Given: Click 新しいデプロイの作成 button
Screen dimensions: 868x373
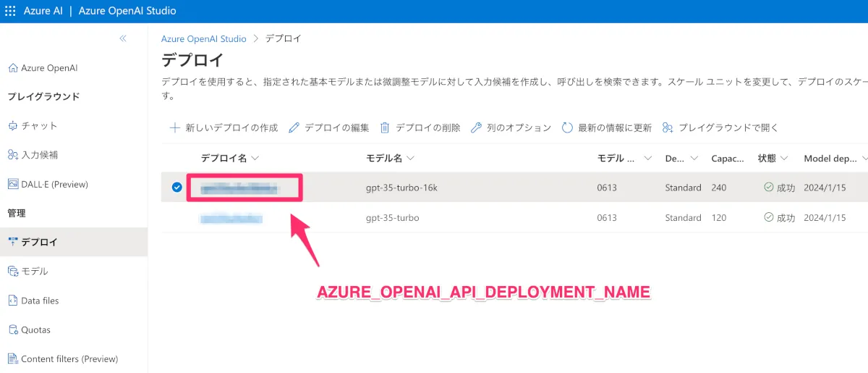Looking at the screenshot, I should (224, 127).
